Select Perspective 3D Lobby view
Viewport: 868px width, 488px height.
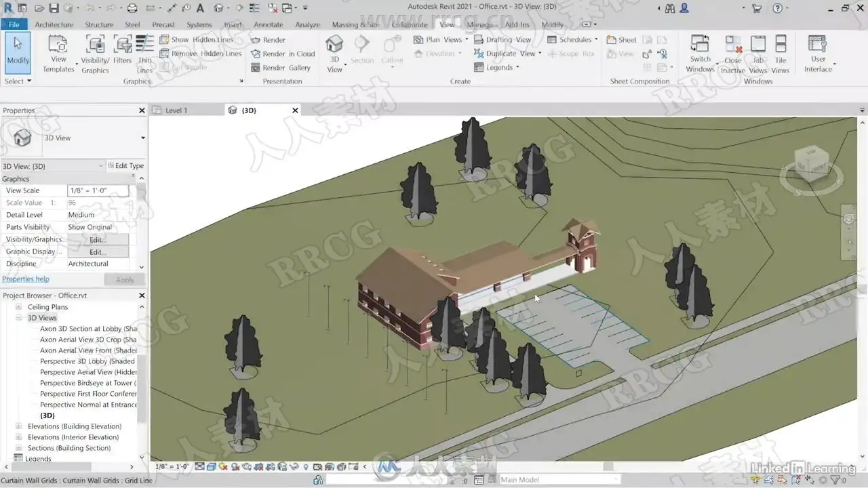(x=88, y=361)
